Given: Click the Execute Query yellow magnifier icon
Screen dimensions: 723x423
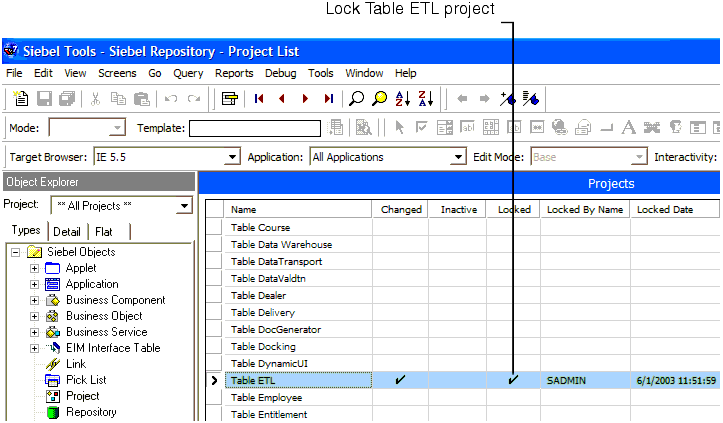Looking at the screenshot, I should tap(379, 98).
